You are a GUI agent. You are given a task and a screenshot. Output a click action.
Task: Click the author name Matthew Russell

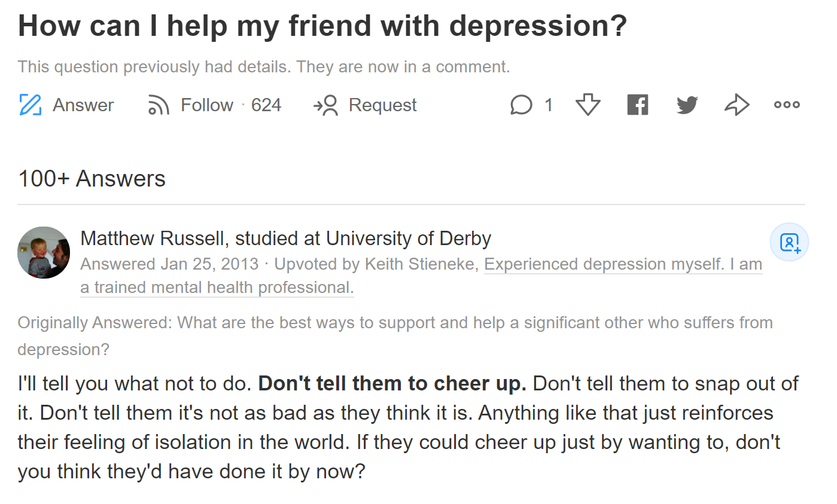point(153,239)
